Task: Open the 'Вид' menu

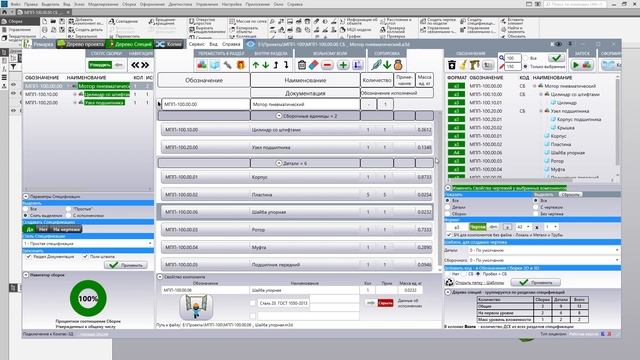Action: tap(213, 44)
